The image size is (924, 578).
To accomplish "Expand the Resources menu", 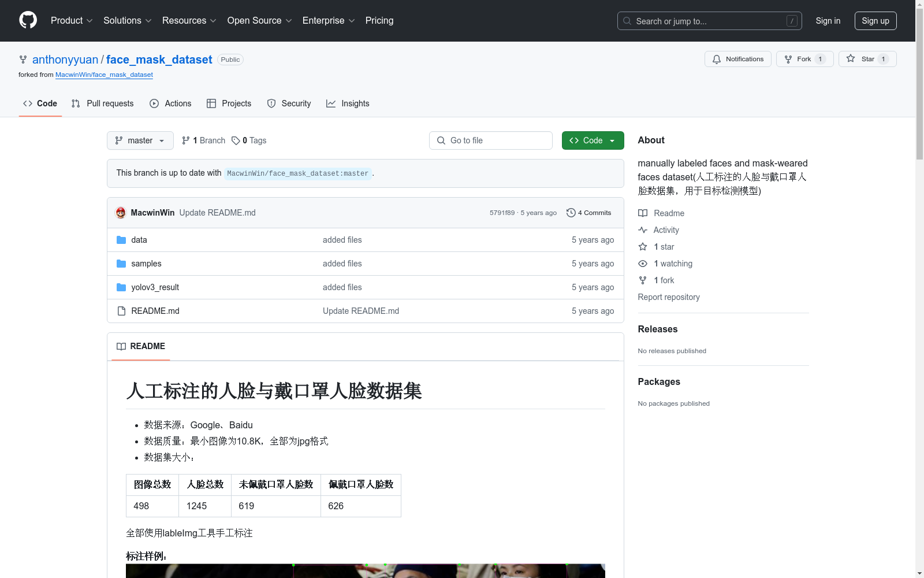I will 189,20.
